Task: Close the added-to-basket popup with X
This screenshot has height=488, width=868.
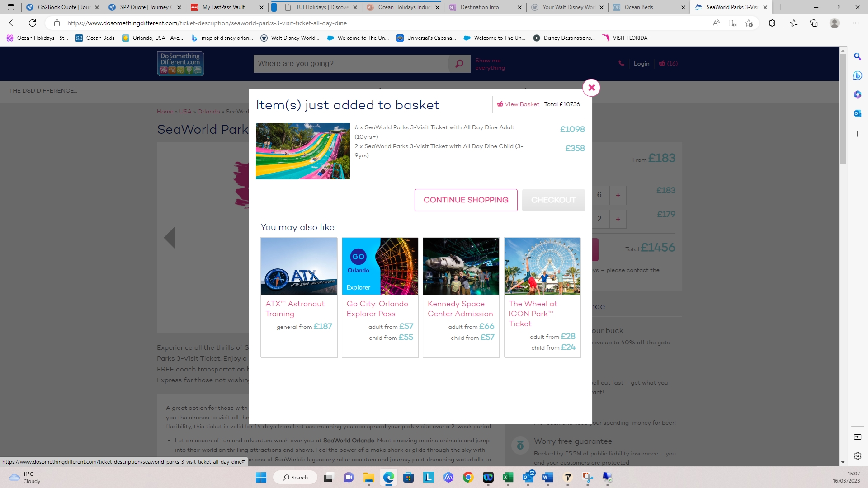Action: (x=591, y=88)
